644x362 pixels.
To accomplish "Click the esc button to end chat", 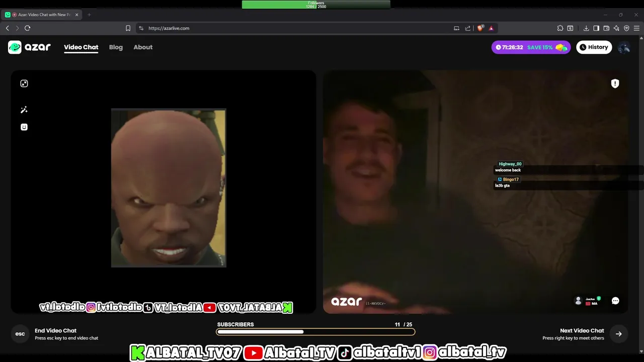I will [20, 334].
